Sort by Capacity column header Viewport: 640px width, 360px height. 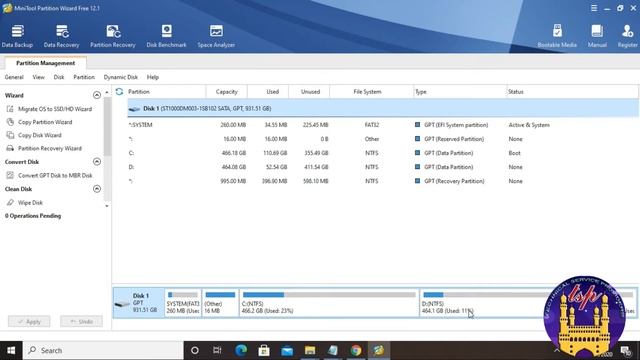coord(227,92)
